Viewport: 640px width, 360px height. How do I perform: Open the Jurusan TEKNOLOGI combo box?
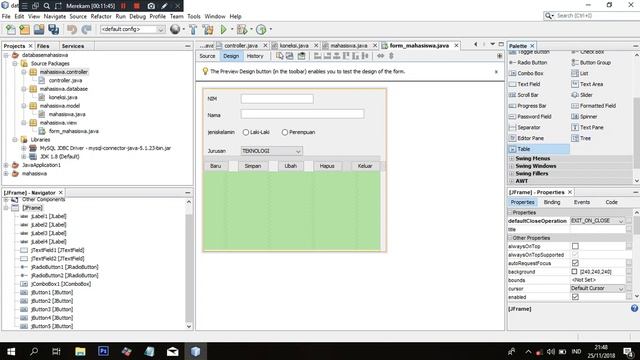pyautogui.click(x=271, y=151)
